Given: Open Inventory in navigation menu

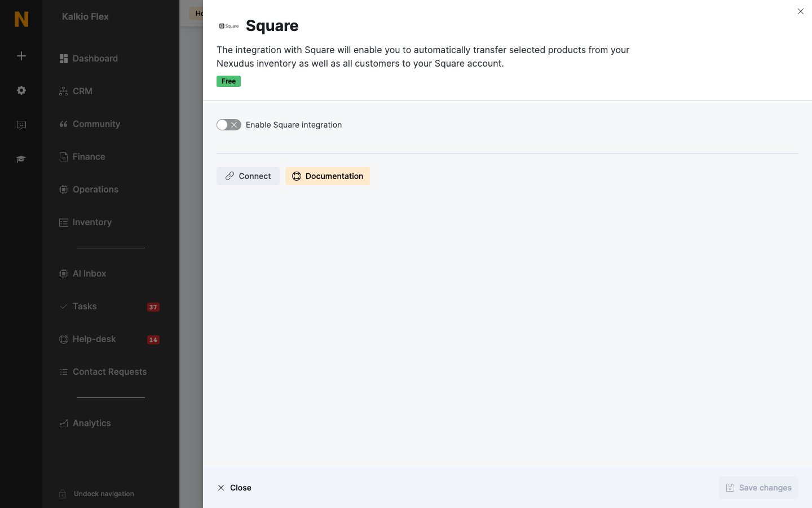Looking at the screenshot, I should point(86,222).
